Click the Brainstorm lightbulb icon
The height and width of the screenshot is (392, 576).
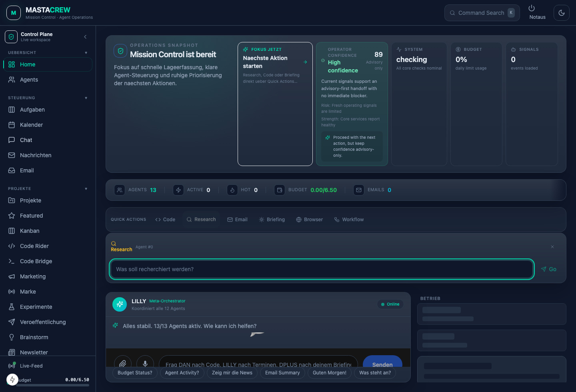(x=12, y=337)
